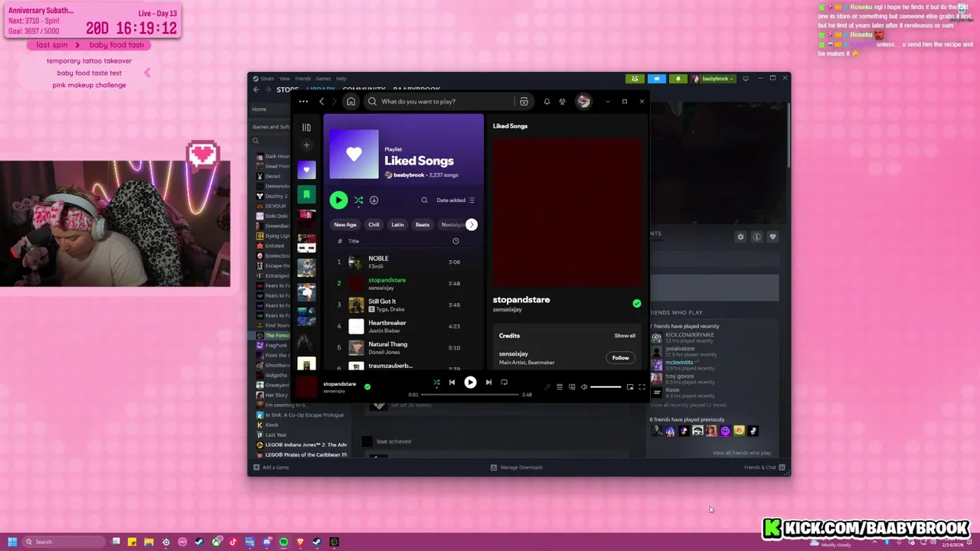Open Friends & Chat in Steam
The width and height of the screenshot is (980, 551).
pos(765,467)
